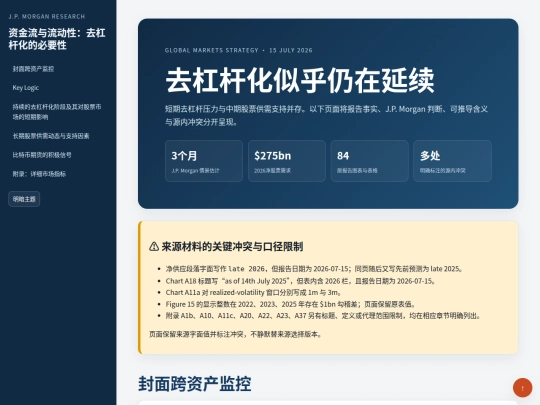Click the Chart A18 bullet item
This screenshot has height=405, width=540.
(x=301, y=281)
